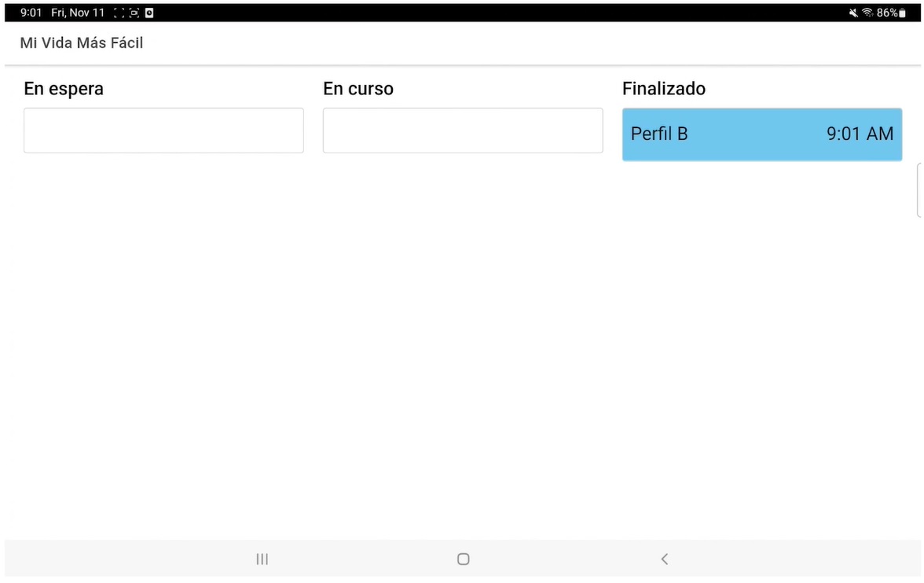Open the edge panel handle on right
The height and width of the screenshot is (583, 924).
pos(919,190)
